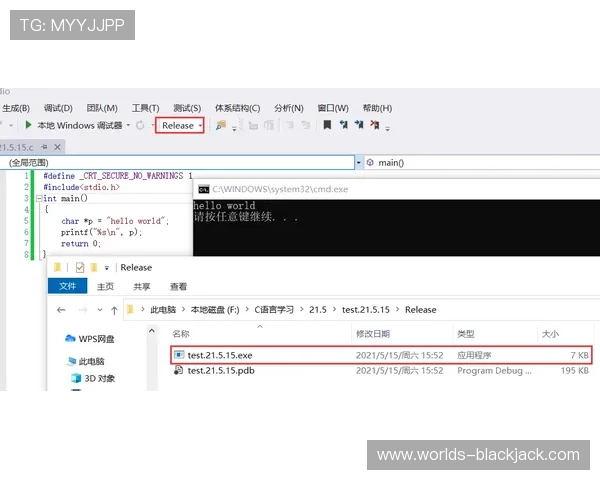This screenshot has width=600, height=480.
Task: Click the comment selection toolbar icon
Action: point(290,125)
